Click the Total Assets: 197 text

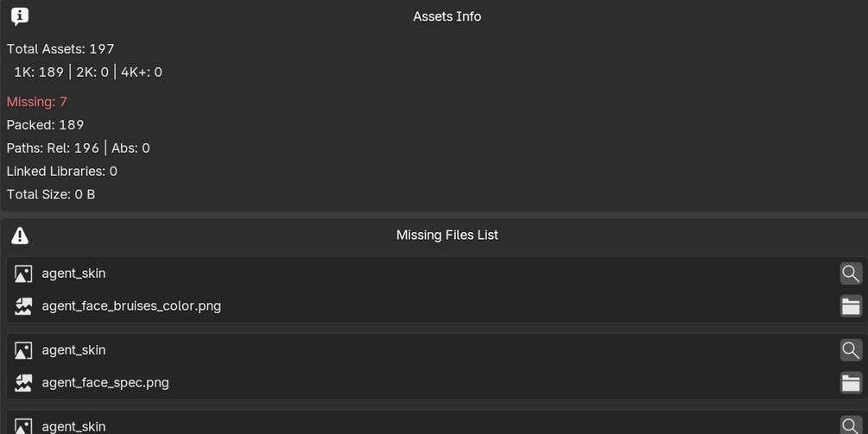60,48
